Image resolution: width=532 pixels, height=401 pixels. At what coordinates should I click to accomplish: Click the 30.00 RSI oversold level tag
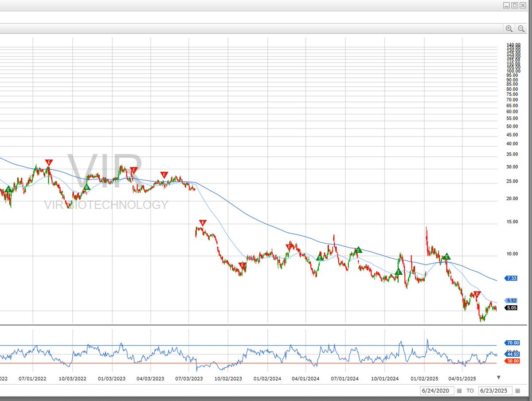(x=512, y=362)
